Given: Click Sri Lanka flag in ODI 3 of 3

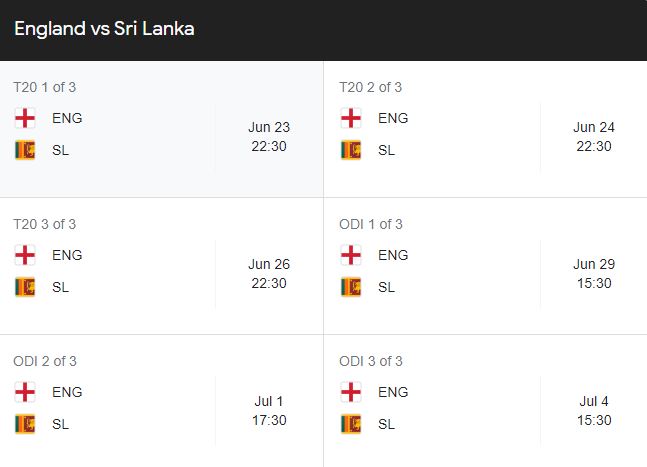Looking at the screenshot, I should (x=351, y=424).
